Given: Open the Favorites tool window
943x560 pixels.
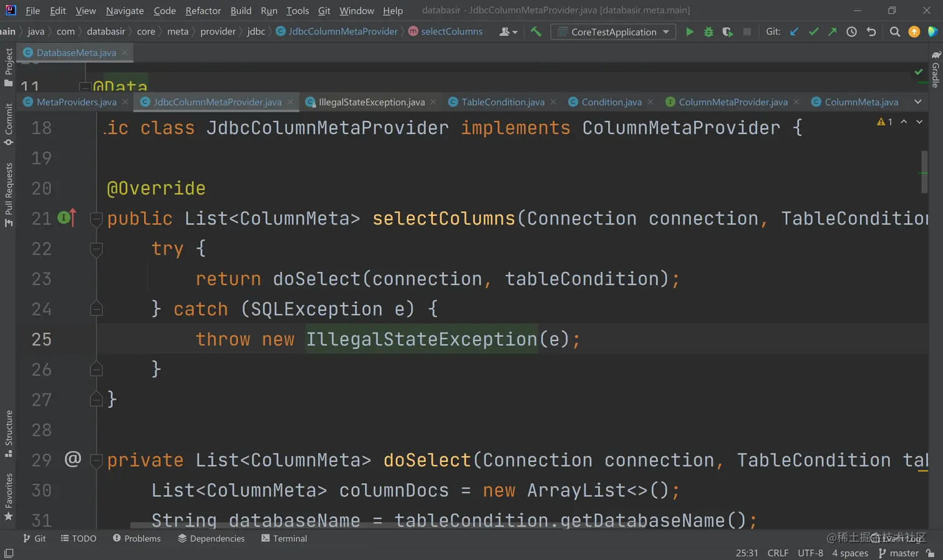Looking at the screenshot, I should [x=9, y=497].
